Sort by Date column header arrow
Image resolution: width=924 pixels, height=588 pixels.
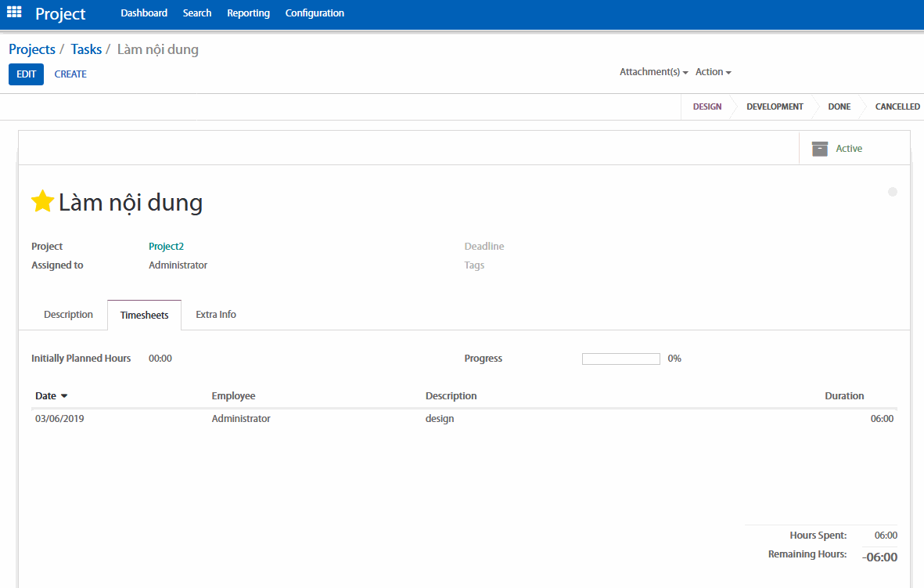(64, 396)
